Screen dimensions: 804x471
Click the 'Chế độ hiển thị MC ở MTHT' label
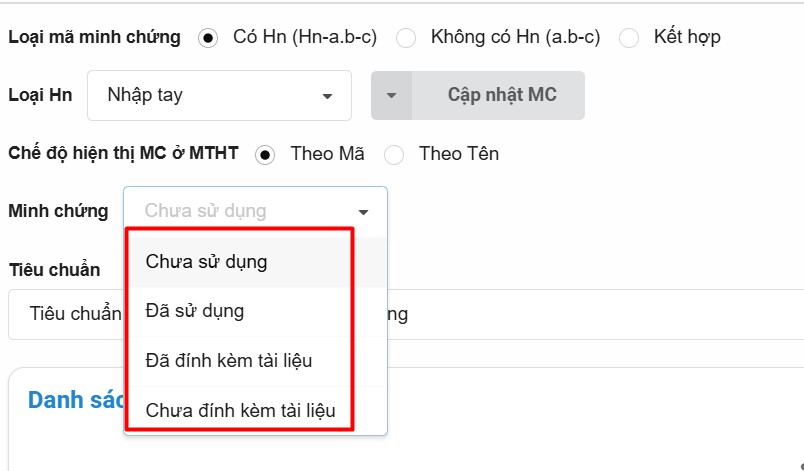tap(123, 154)
